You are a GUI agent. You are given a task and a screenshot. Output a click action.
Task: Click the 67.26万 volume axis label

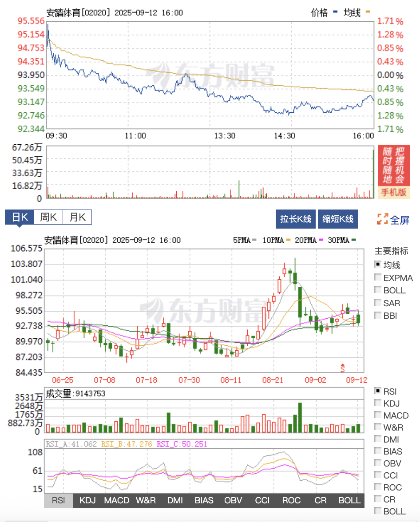point(27,147)
